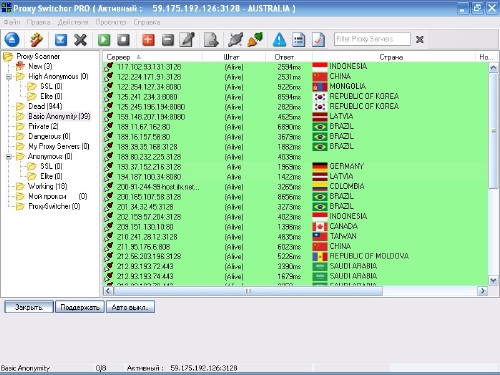Screen dimensions: 500x375
Task: Select SSL folder under High Anonymous
Action: pos(51,86)
